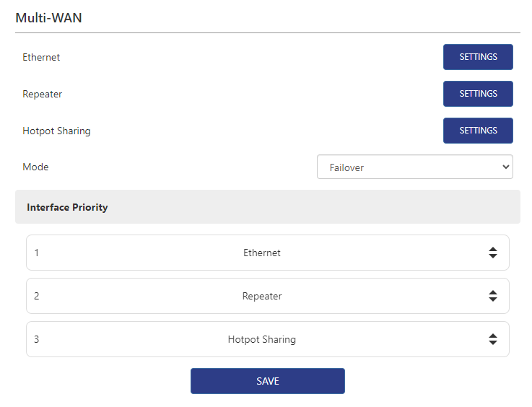This screenshot has height=407, width=532.
Task: Click the Multi-WAN page heading
Action: click(48, 18)
